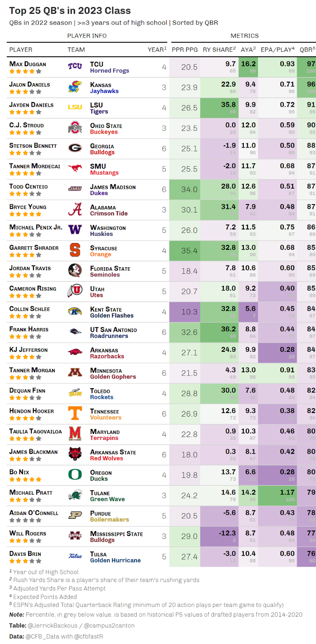Click the PLAYER column header
The height and width of the screenshot is (644, 316).
pyautogui.click(x=21, y=50)
